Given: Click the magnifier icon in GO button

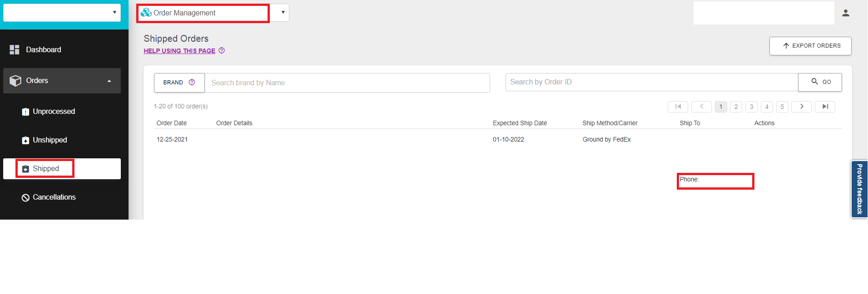Looking at the screenshot, I should click(x=814, y=81).
